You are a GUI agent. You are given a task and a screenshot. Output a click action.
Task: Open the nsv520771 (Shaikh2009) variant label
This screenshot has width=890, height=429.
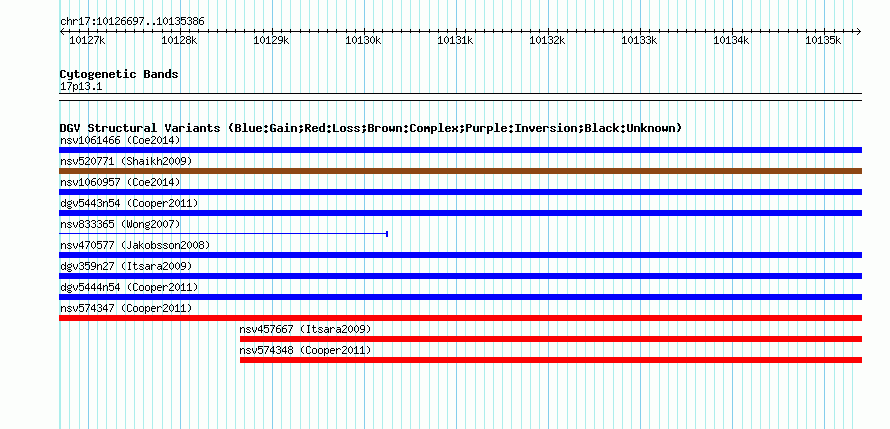126,161
